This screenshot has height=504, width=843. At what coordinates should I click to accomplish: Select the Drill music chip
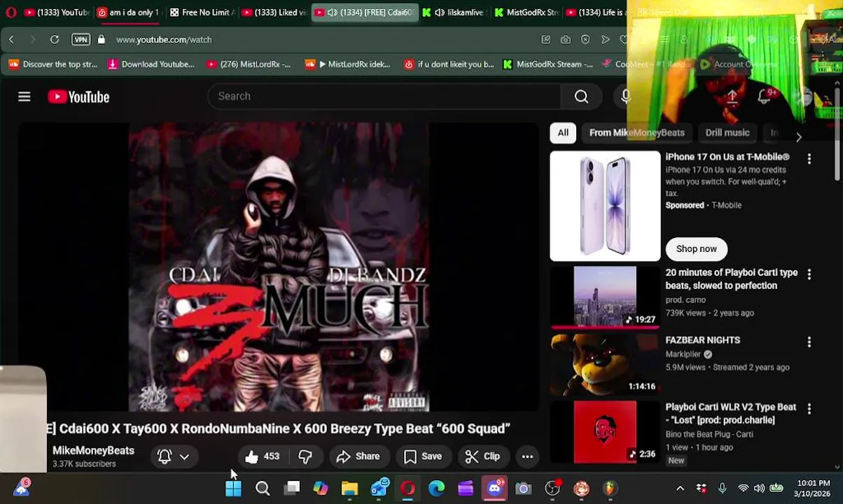727,132
